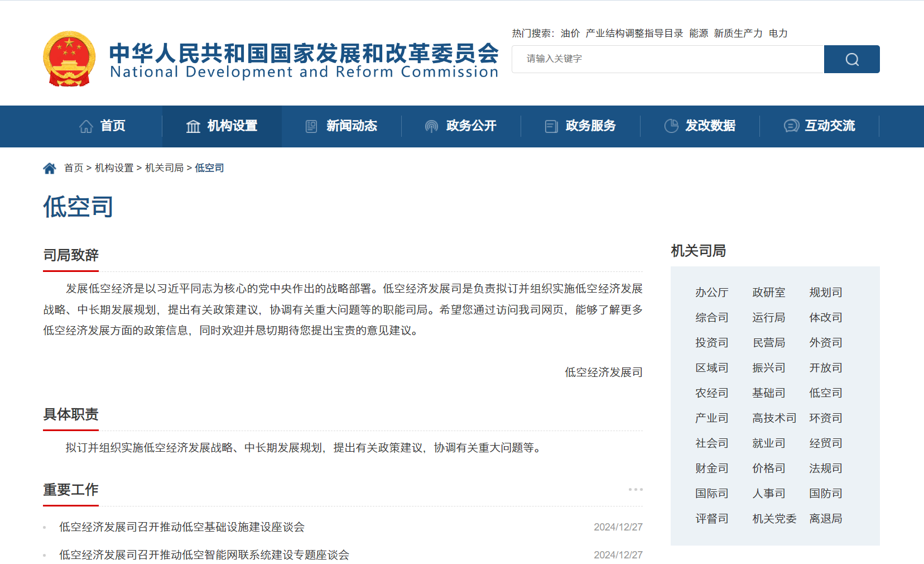The height and width of the screenshot is (564, 924).
Task: Click the fingerprint icon beside 政务公开
Action: (x=431, y=126)
